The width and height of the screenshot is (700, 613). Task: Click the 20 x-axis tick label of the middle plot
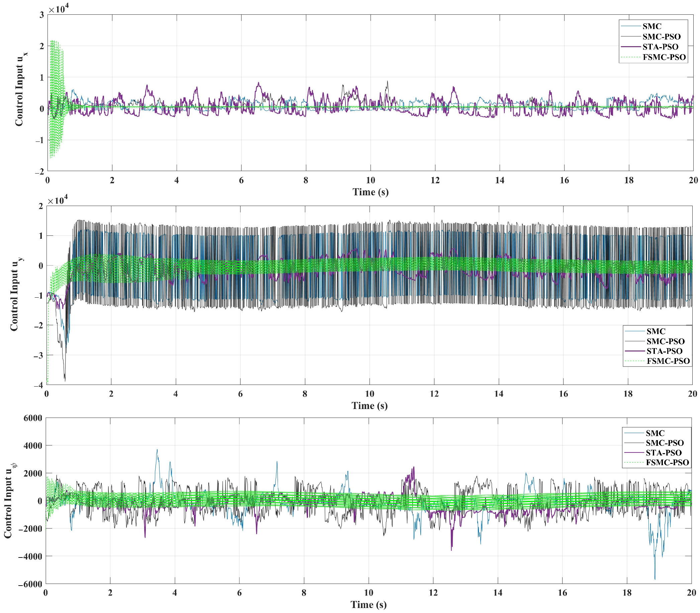point(692,394)
